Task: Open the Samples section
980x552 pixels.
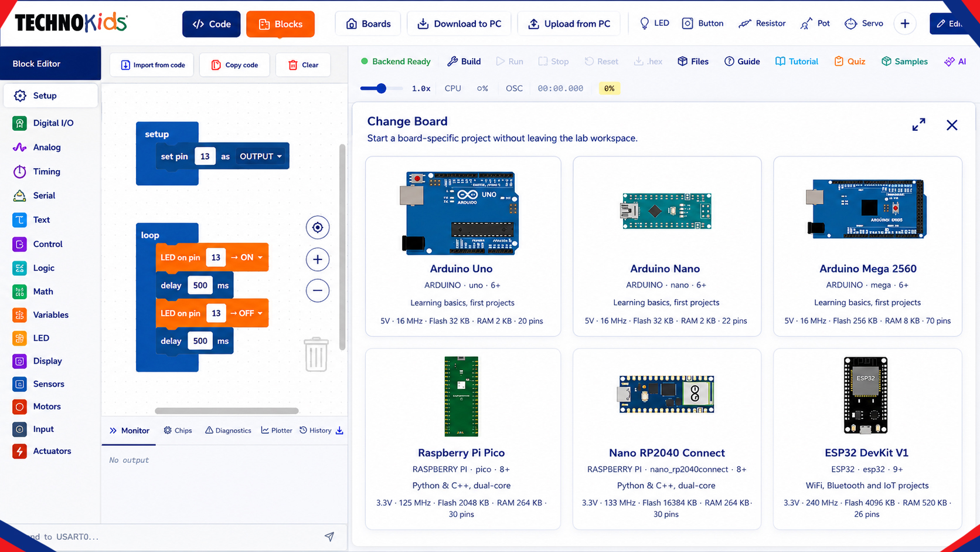Action: 904,62
